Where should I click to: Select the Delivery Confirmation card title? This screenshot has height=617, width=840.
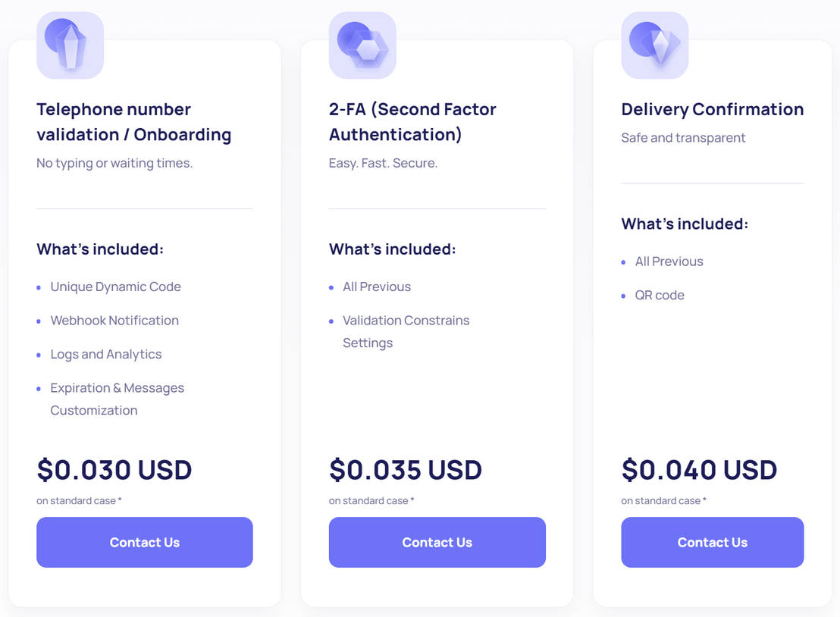(x=712, y=109)
